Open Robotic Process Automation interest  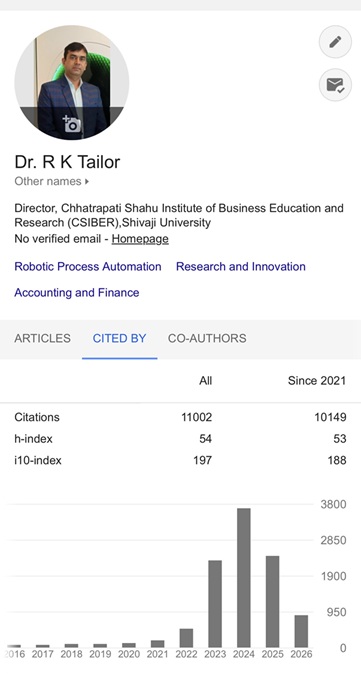(88, 266)
